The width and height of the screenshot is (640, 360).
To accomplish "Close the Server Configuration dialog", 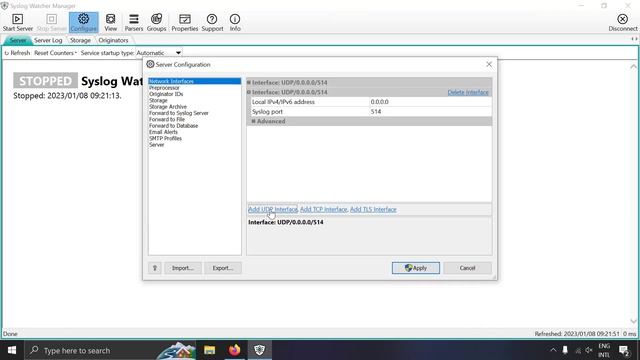I will click(489, 64).
